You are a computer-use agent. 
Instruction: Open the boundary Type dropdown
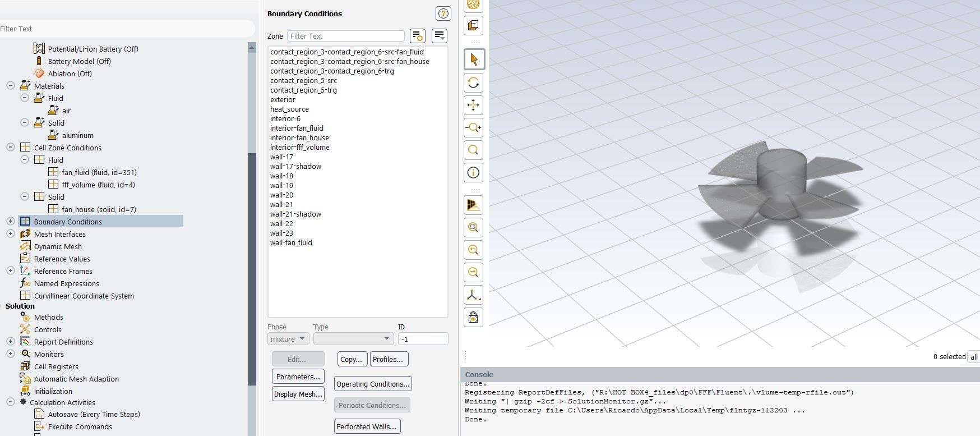tap(353, 339)
